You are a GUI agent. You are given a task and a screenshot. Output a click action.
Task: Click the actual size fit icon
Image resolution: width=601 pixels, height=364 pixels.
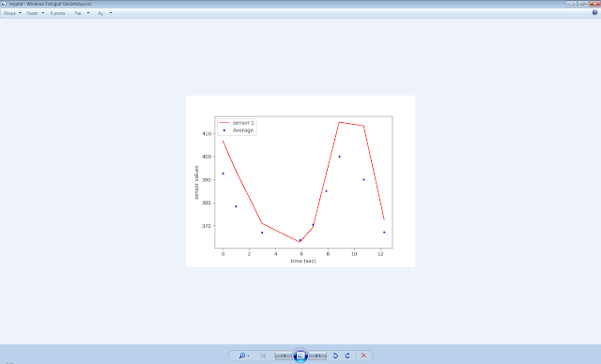point(263,356)
